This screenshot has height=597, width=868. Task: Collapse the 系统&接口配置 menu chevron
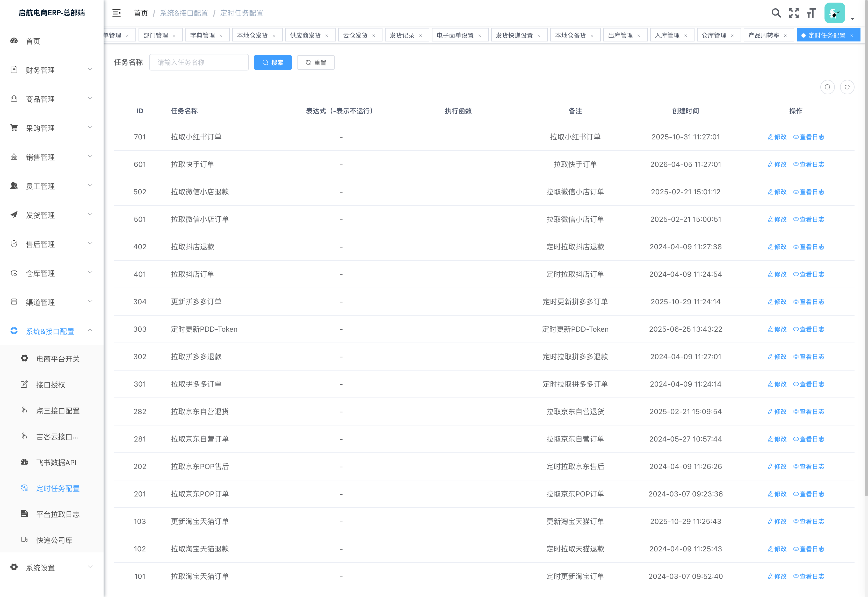click(x=90, y=330)
